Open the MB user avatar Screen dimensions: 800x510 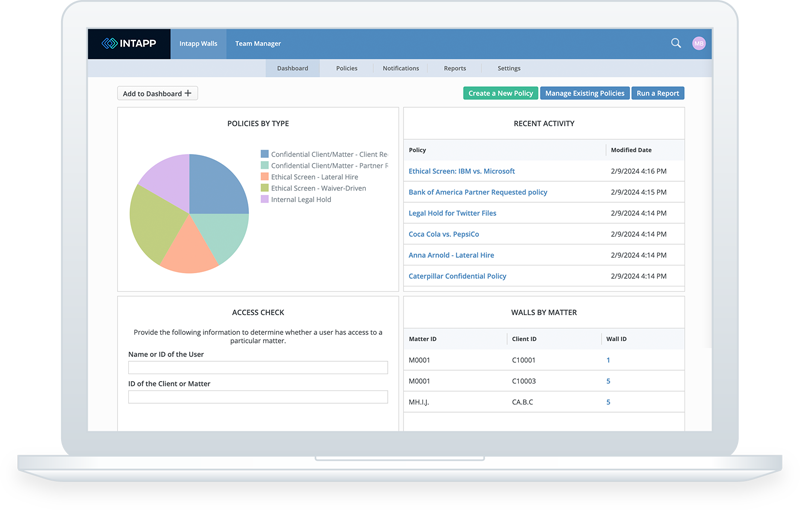tap(698, 43)
